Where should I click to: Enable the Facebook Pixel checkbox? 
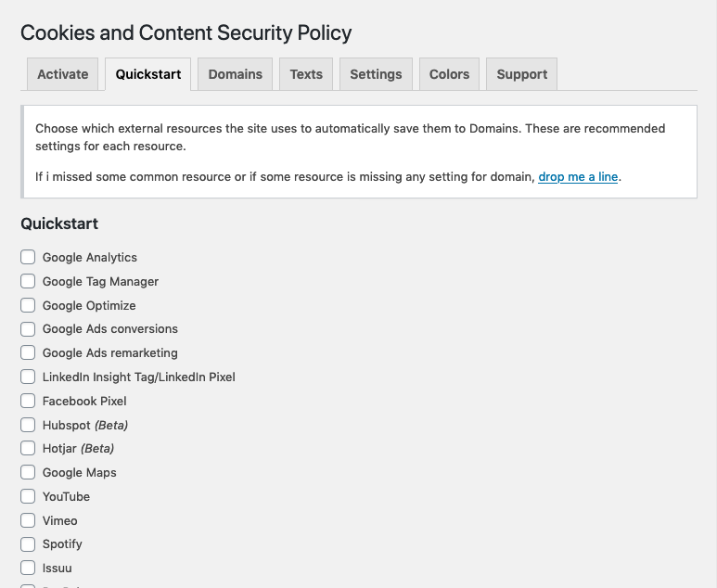pos(28,401)
